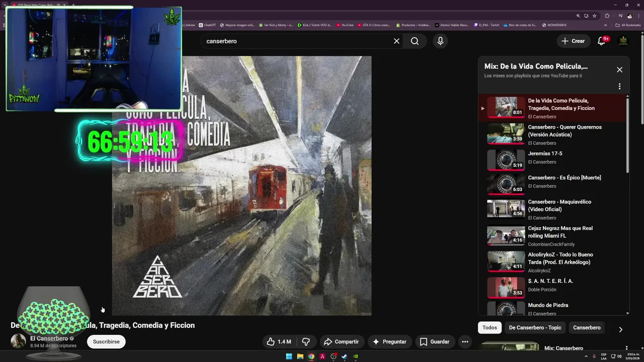This screenshot has height=362, width=644.
Task: Start voice search with the microphone icon
Action: (440, 41)
